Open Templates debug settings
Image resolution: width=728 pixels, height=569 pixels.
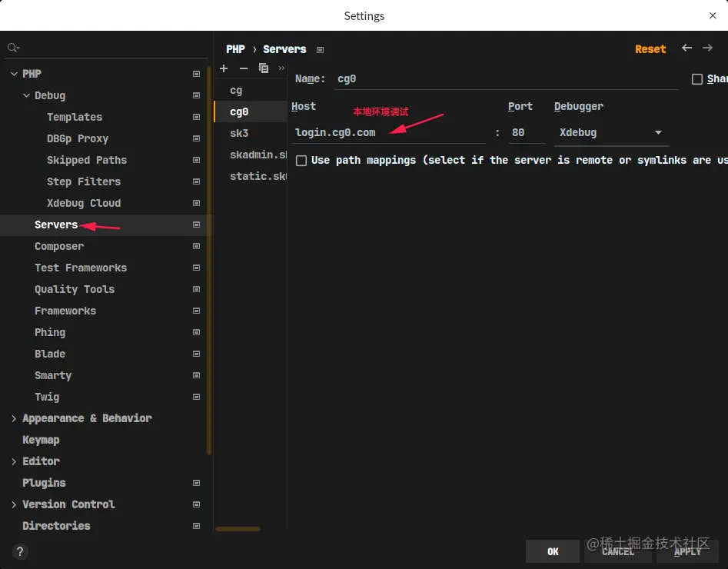[x=75, y=117]
